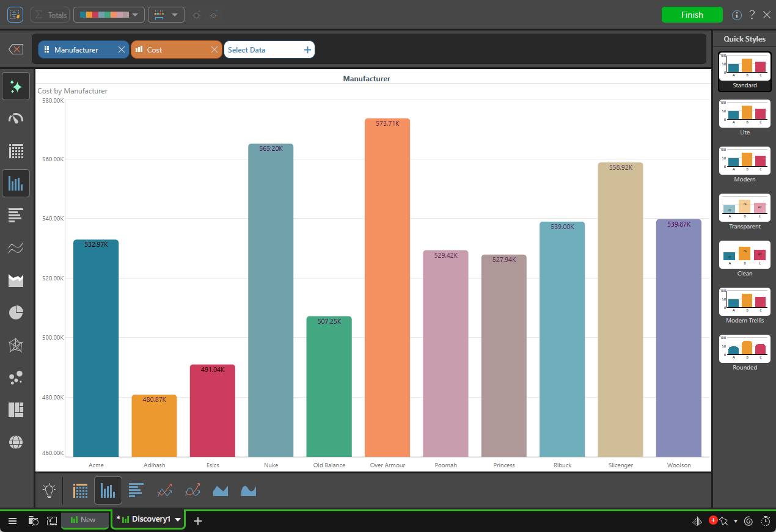Choose horizontal bar chart in bottom strip
Screen dimensions: 776x532
pyautogui.click(x=136, y=490)
